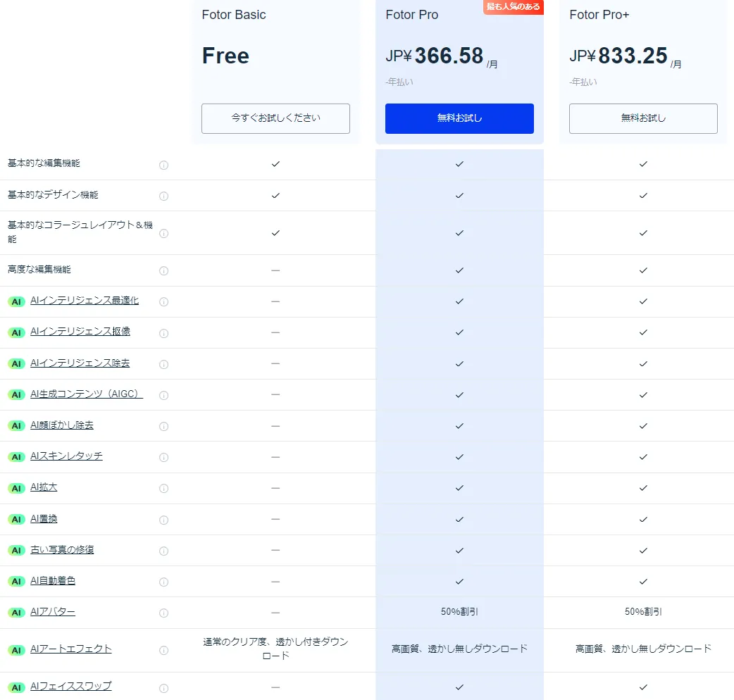Select the 50%割引 text in Fotor Pro column
The image size is (734, 700).
pos(459,611)
